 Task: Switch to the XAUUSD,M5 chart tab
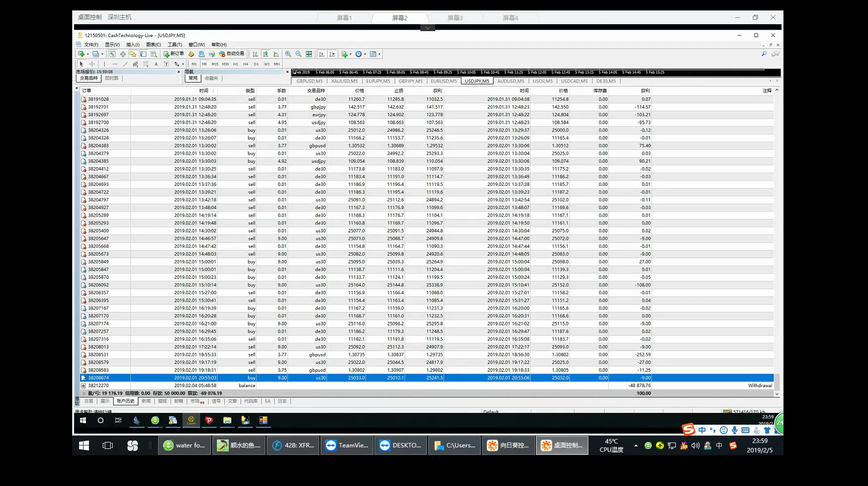[344, 81]
